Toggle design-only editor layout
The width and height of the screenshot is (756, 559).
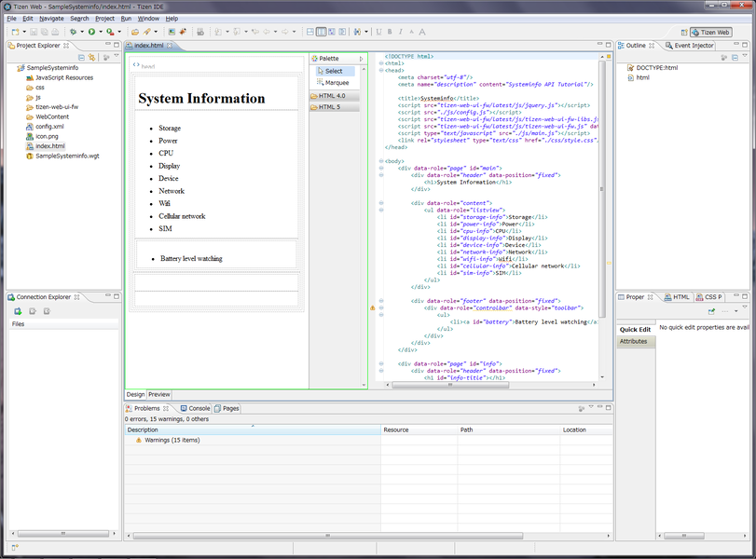[x=332, y=32]
